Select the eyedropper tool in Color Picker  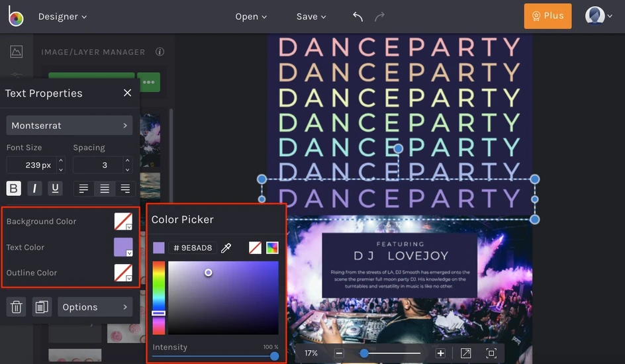(226, 248)
